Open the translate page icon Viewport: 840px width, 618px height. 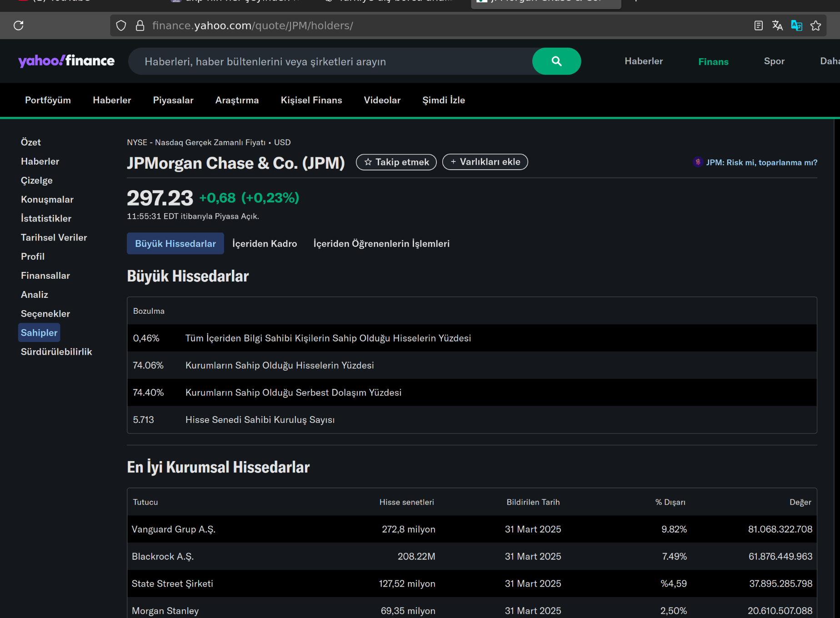click(777, 25)
